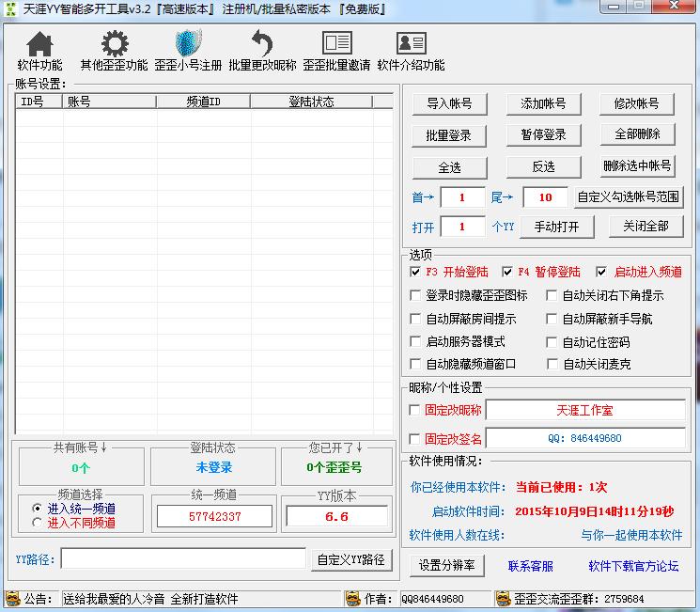Click the YY路径 input field

tap(183, 559)
